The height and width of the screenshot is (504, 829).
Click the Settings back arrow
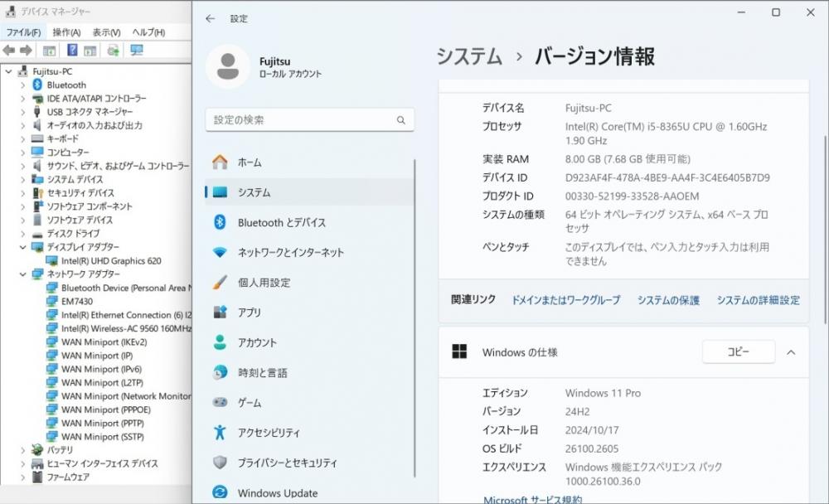coord(211,18)
